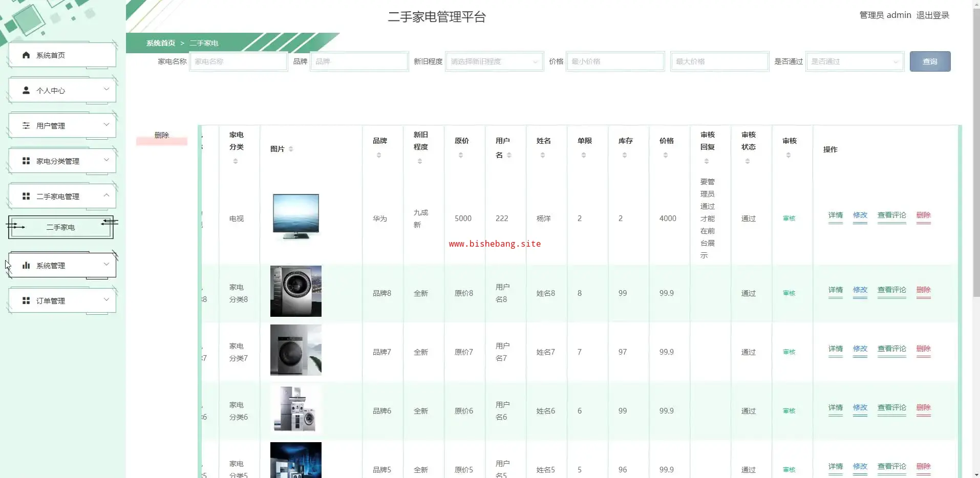Open the 订单管理 sidebar menu
Screen dimensions: 980x478
tap(62, 300)
